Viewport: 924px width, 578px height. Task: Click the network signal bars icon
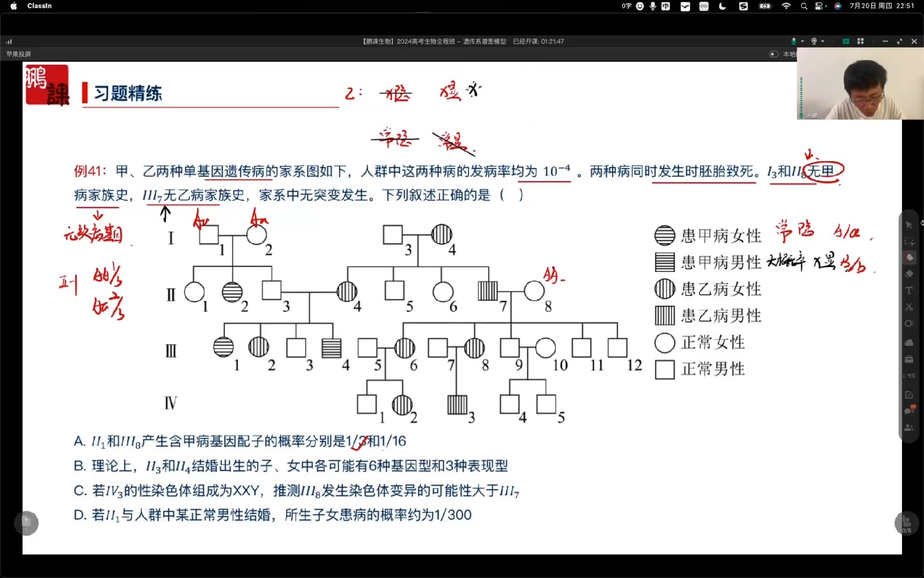click(x=9, y=41)
